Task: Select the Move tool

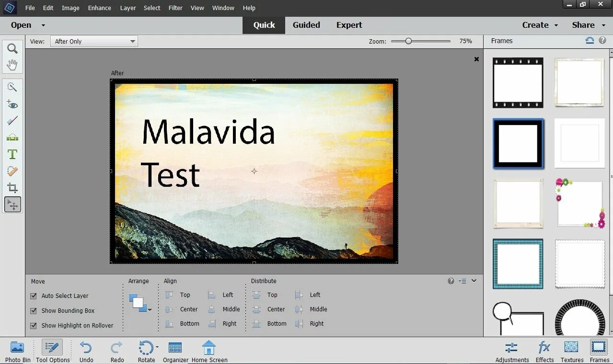Action: coord(12,205)
